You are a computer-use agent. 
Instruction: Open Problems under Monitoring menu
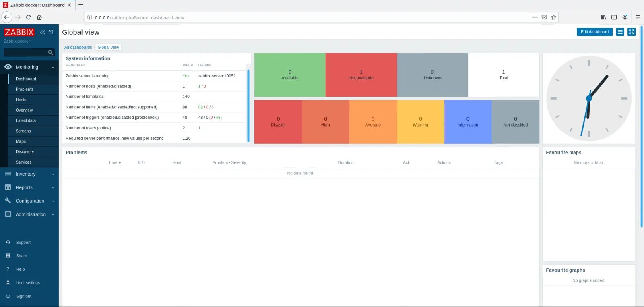[25, 89]
